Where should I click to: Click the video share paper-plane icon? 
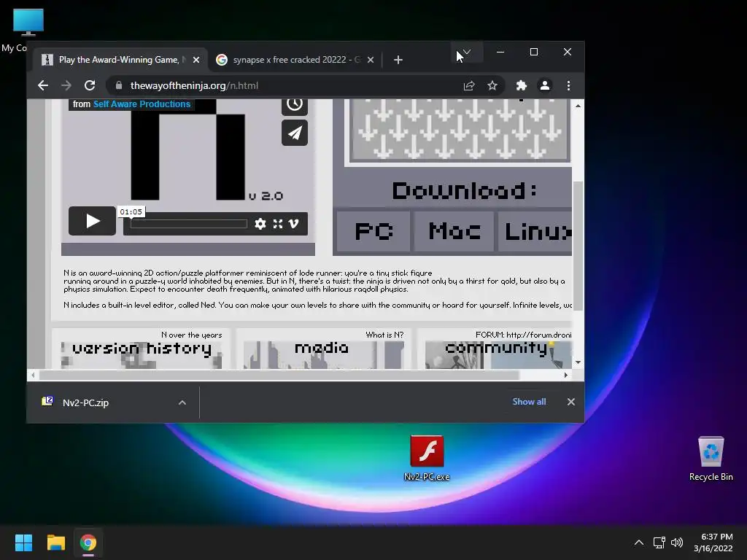(x=295, y=133)
